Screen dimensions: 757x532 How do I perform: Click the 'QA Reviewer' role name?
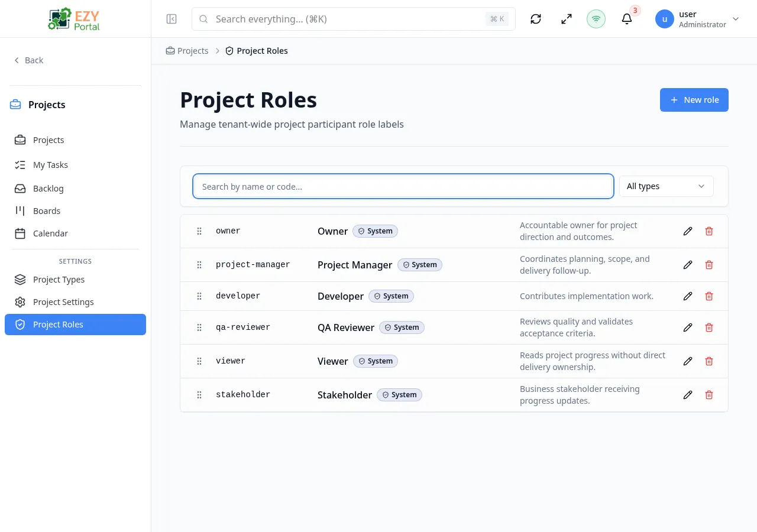[346, 327]
